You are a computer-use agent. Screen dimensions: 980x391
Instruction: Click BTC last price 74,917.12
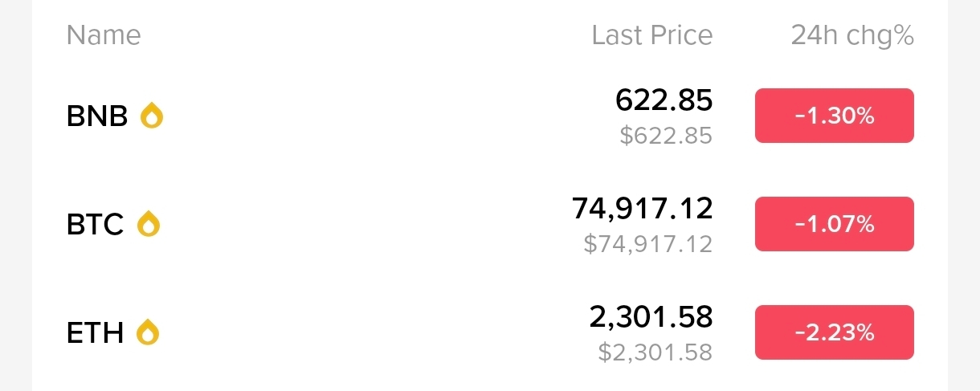tap(642, 209)
